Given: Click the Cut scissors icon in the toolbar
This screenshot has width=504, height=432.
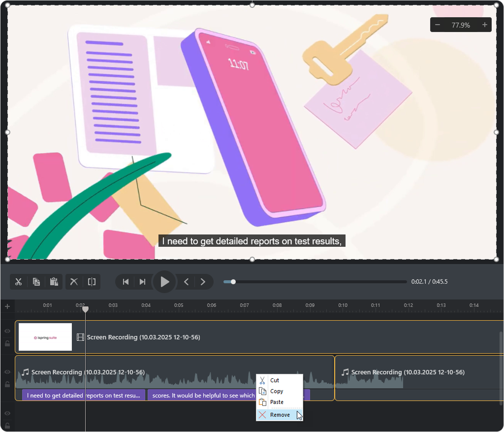Looking at the screenshot, I should 19,282.
